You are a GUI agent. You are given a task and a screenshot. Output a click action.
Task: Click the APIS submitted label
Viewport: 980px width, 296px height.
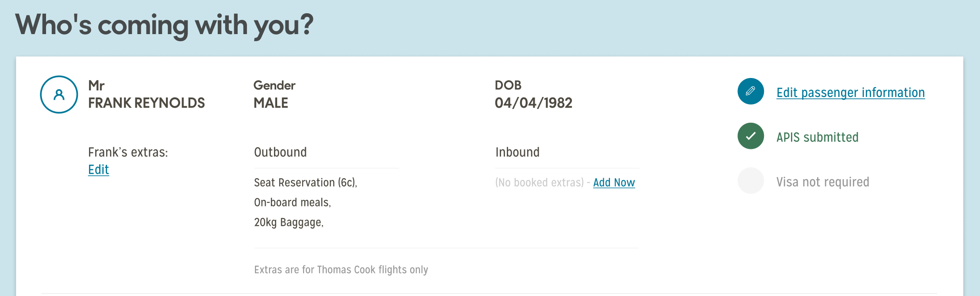817,137
